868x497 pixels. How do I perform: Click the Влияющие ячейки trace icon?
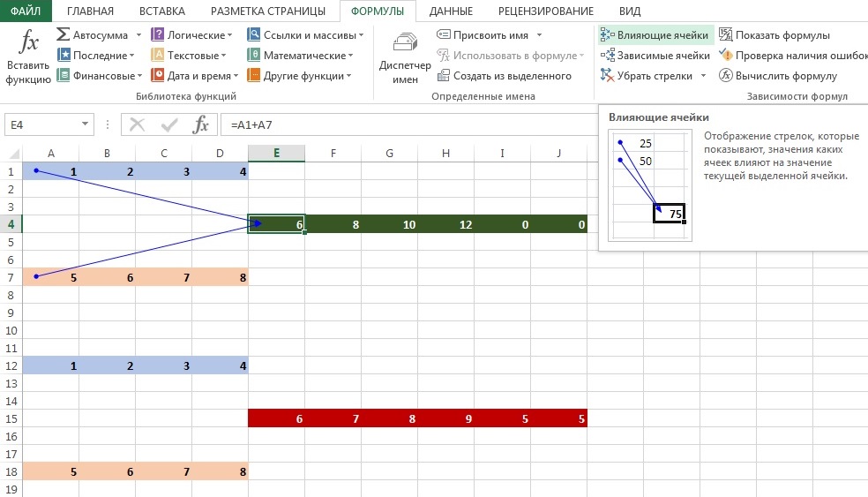pyautogui.click(x=607, y=35)
